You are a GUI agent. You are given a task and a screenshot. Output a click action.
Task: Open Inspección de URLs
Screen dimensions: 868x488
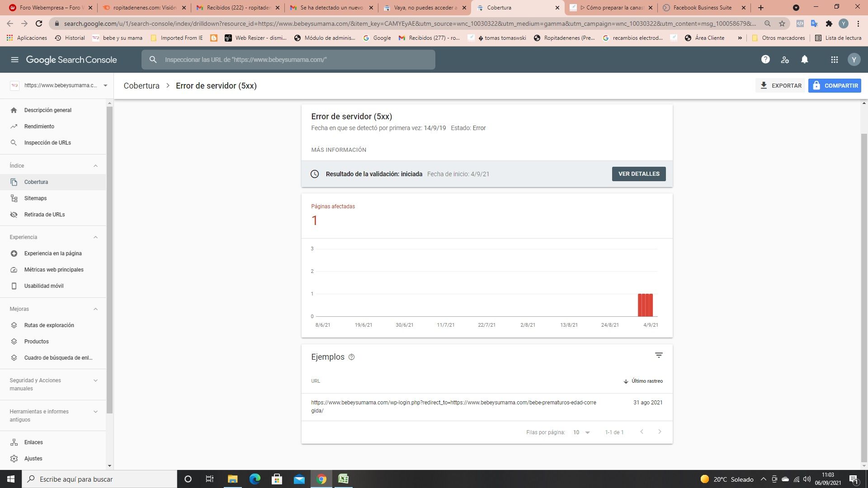click(53, 143)
